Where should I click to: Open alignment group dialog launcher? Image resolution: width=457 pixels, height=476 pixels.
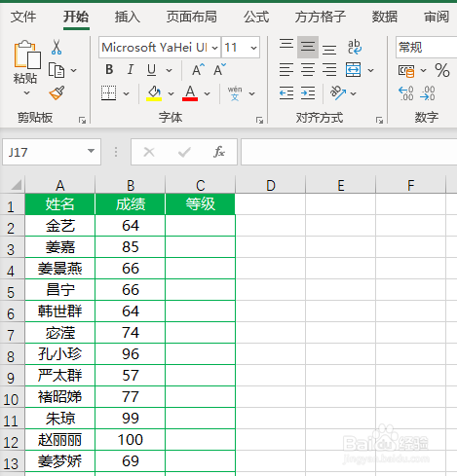coord(379,121)
